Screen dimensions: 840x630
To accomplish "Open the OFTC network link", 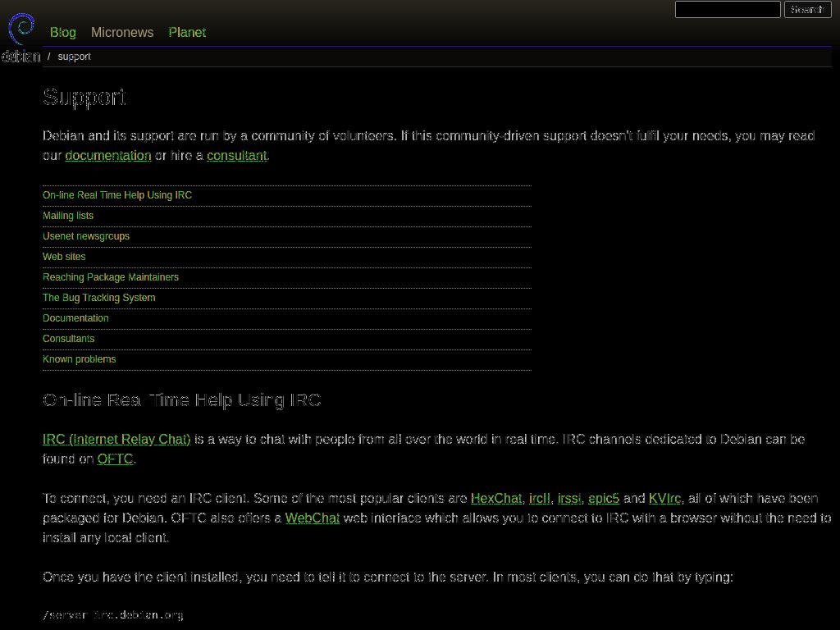I will (x=115, y=459).
